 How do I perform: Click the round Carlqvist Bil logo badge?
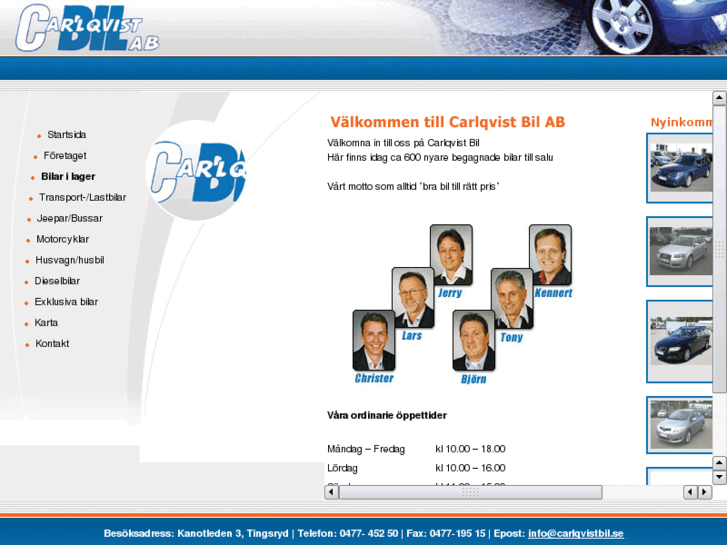[196, 171]
